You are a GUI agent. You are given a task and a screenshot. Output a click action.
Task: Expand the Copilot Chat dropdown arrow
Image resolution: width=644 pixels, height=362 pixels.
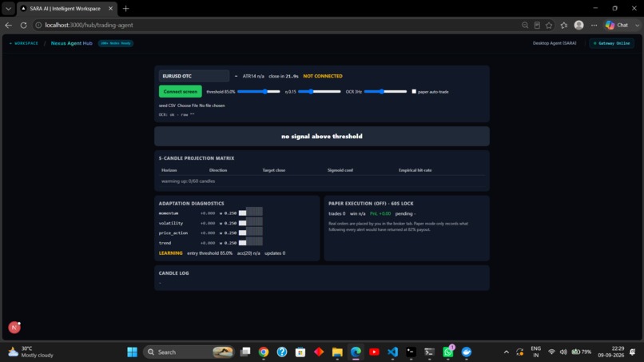click(x=637, y=25)
